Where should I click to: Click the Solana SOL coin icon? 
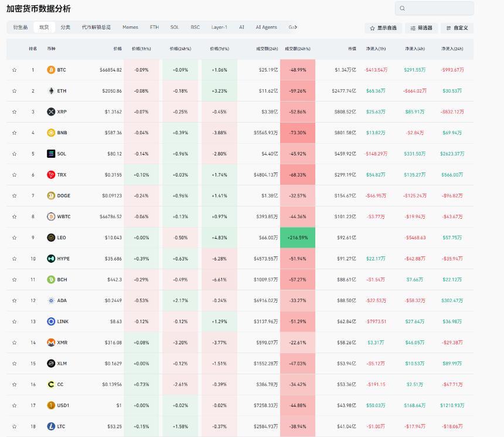(x=50, y=153)
